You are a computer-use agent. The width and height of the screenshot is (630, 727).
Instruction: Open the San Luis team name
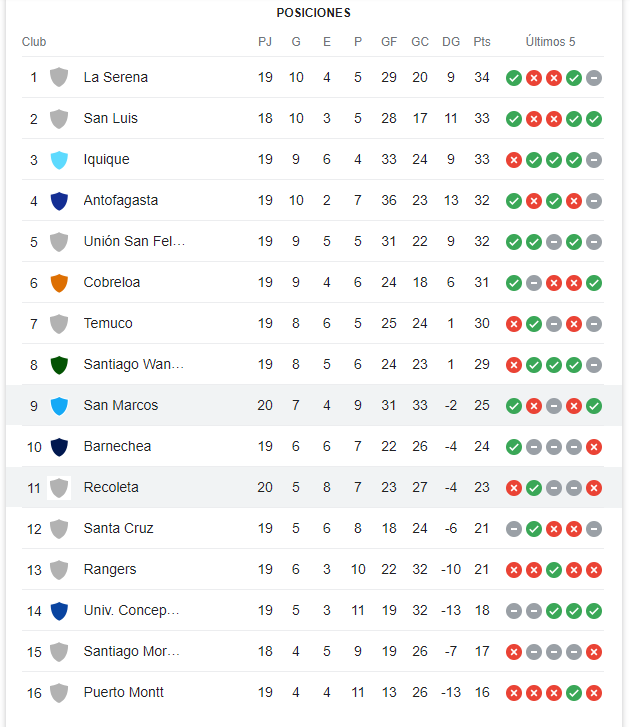110,118
